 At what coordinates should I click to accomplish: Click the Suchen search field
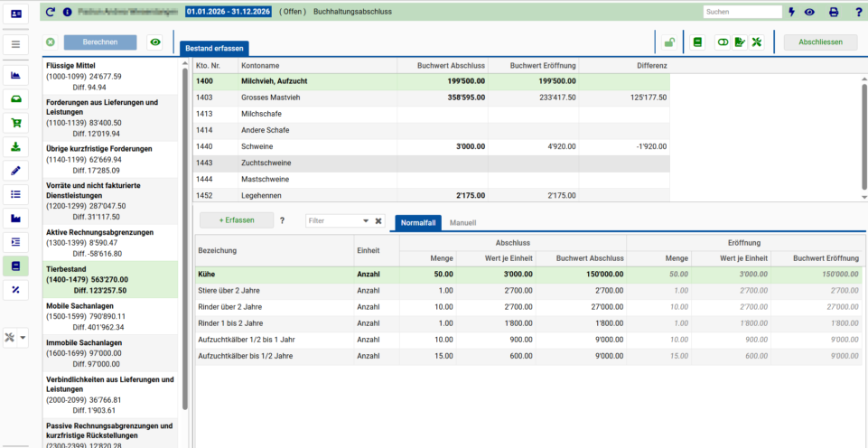pyautogui.click(x=742, y=12)
